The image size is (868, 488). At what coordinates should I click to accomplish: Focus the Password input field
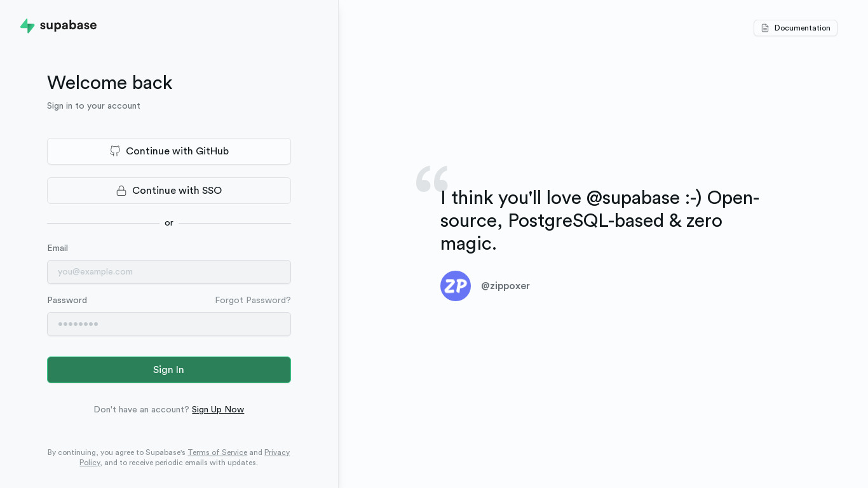coord(169,324)
